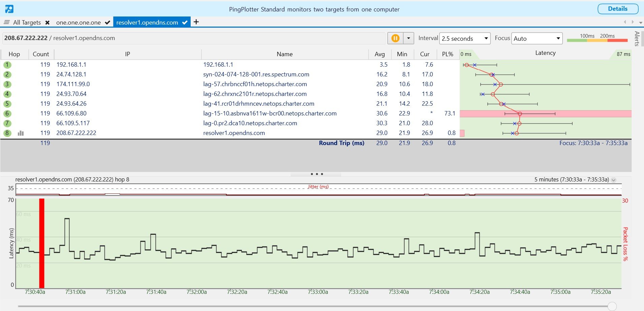Click the PingPlotter logo icon
Screen dimensions: 644x311
(x=9, y=9)
